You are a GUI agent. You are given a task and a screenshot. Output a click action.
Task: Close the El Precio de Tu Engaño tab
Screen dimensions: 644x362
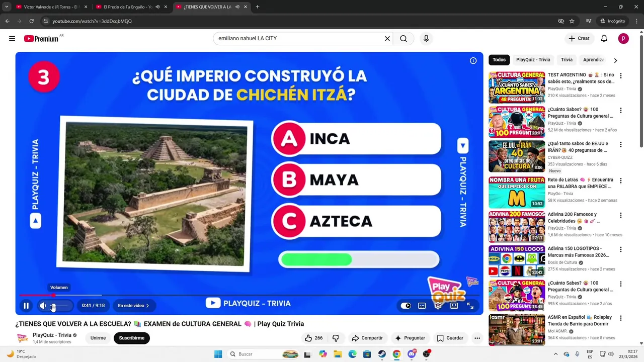coord(166,7)
